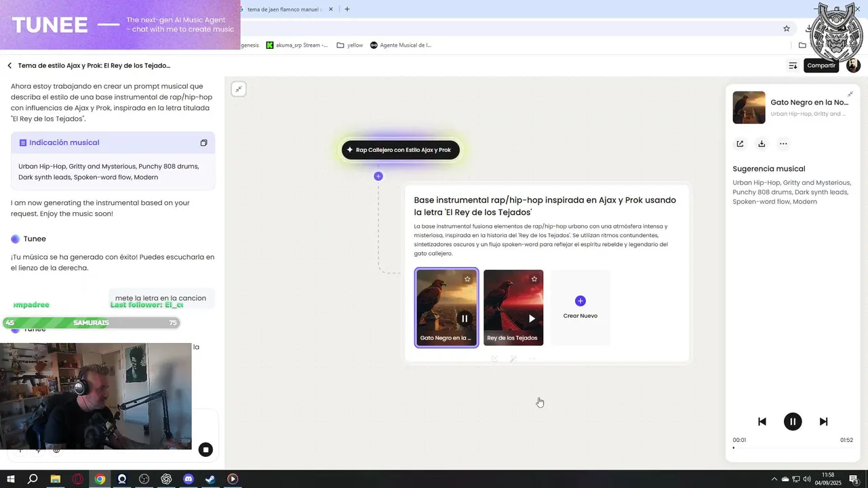Open the media player app in taskbar

pos(233,479)
